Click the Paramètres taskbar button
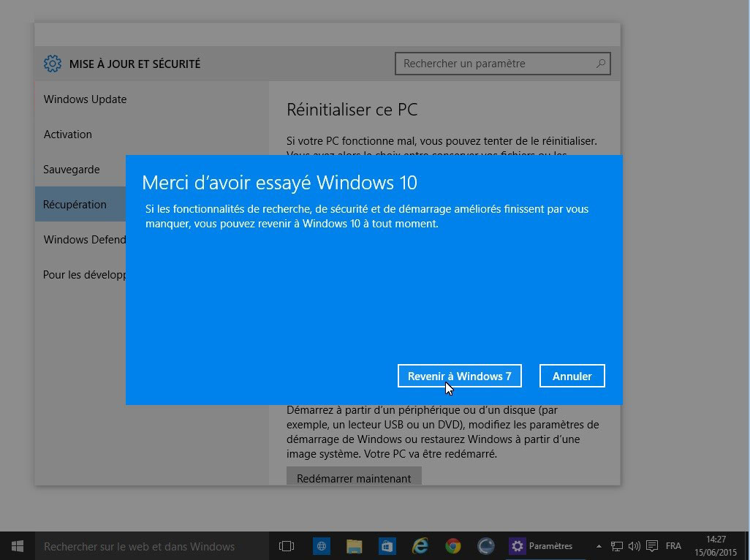Viewport: 750px width, 560px height. tap(545, 545)
